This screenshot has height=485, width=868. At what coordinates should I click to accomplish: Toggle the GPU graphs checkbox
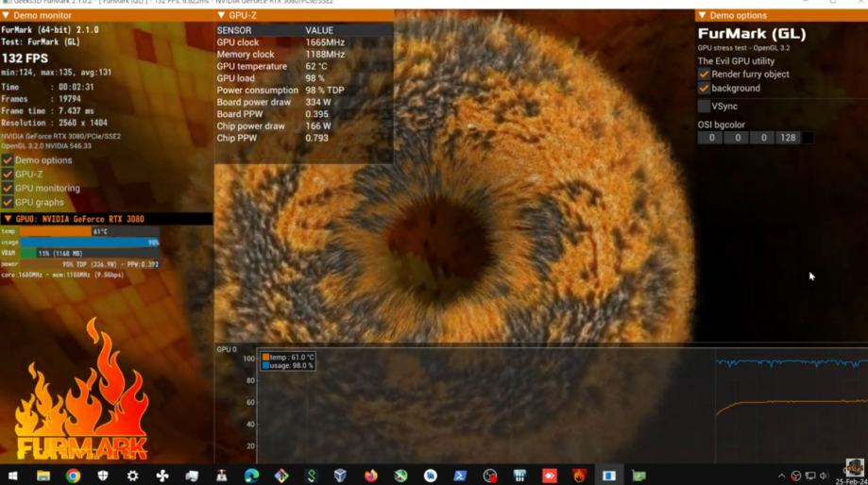tap(8, 203)
